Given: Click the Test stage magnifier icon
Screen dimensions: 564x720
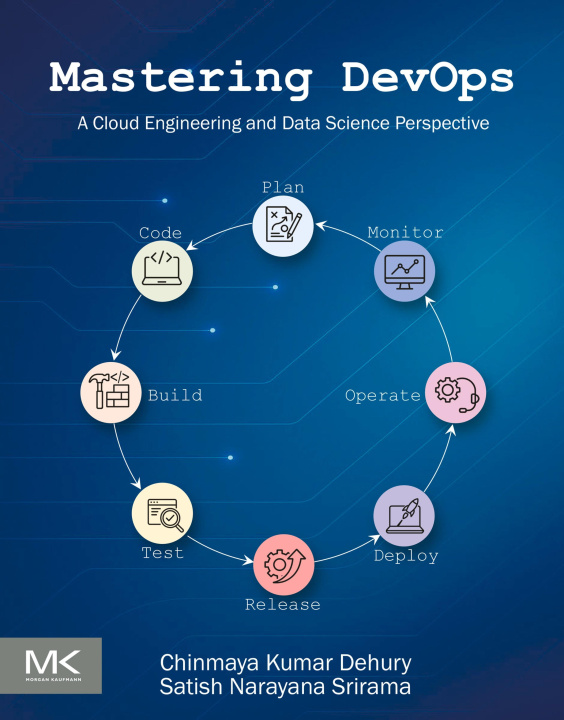Looking at the screenshot, I should 162,513.
